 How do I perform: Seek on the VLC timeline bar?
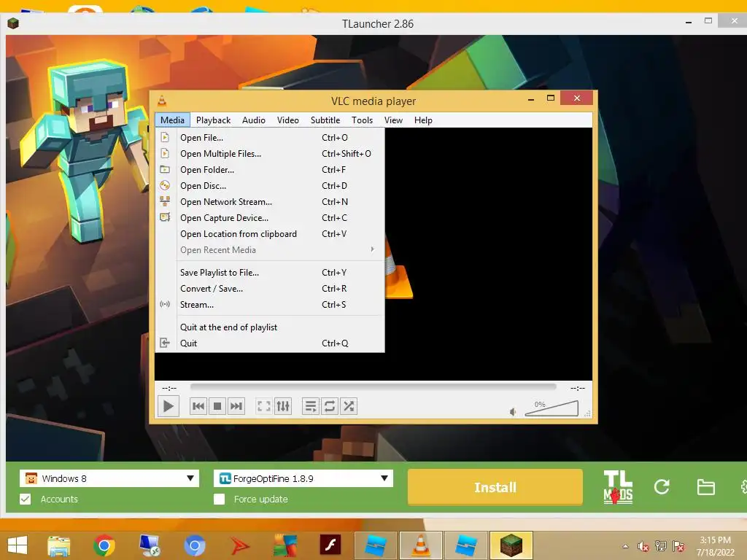[x=373, y=387]
